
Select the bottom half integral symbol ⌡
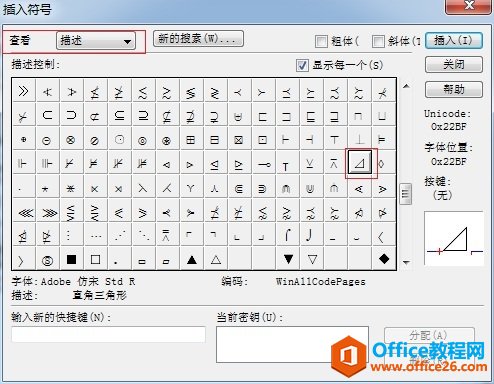[310, 235]
